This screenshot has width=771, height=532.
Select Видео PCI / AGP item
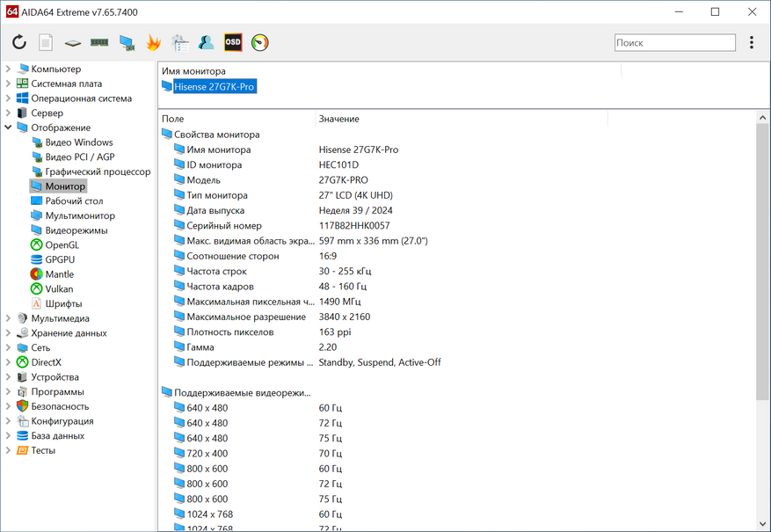click(x=73, y=157)
